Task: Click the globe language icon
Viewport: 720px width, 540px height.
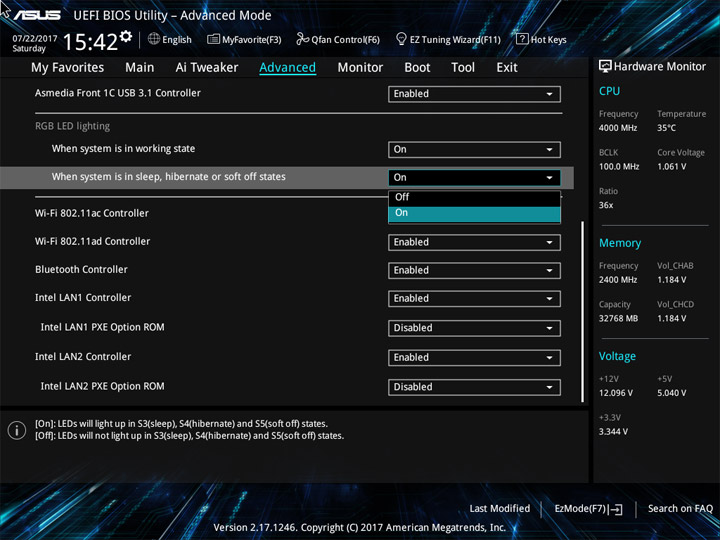Action: [154, 39]
